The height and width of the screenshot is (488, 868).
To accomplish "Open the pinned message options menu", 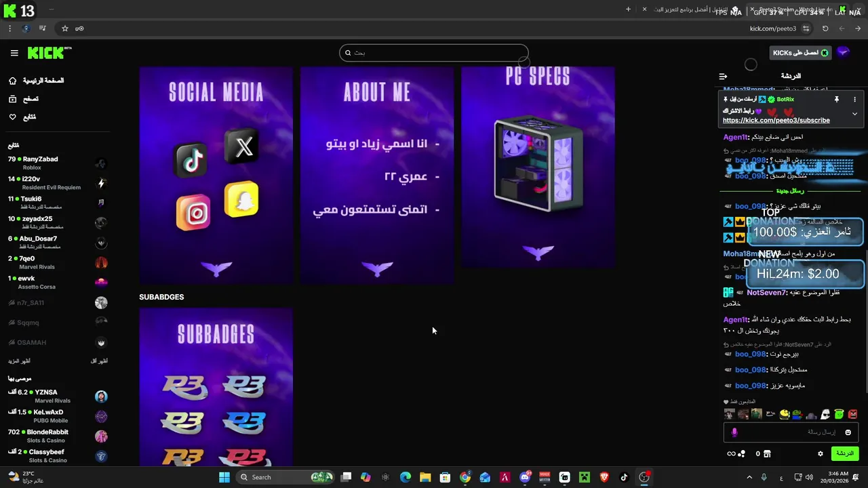I will pyautogui.click(x=854, y=100).
